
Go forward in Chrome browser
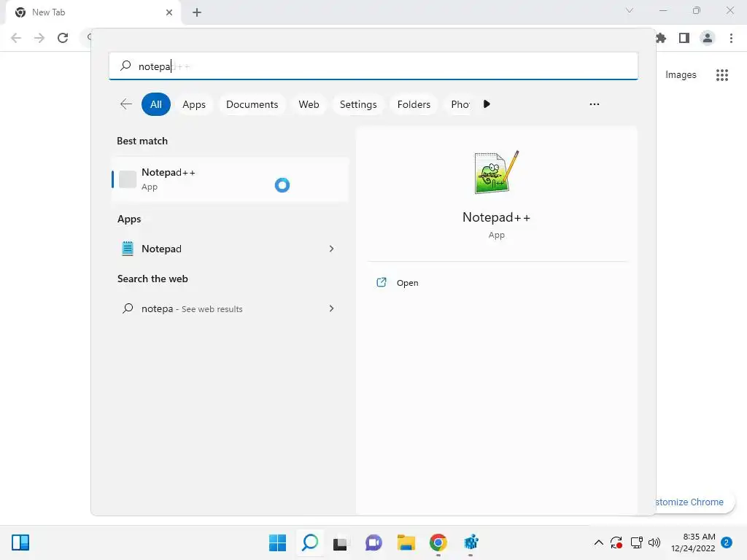[39, 38]
